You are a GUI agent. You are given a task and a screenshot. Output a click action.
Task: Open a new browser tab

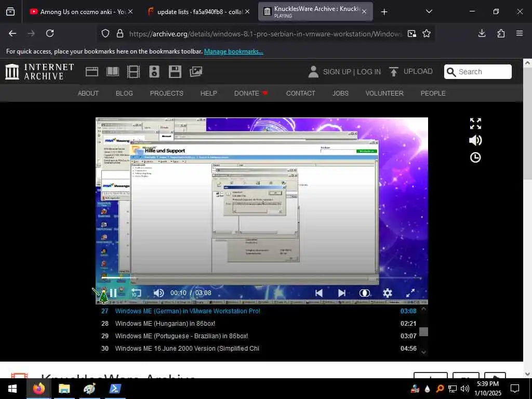[384, 12]
